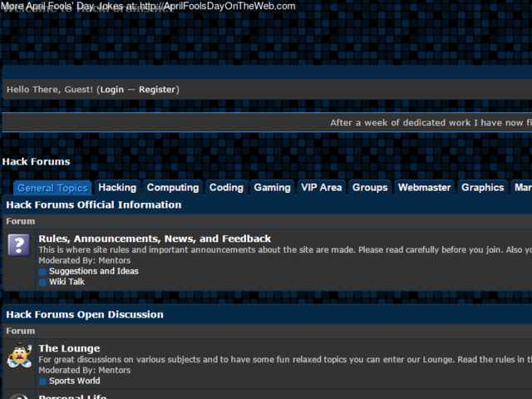The image size is (532, 399).
Task: Click the 'Hello There, Guest!' greeting text
Action: [50, 90]
